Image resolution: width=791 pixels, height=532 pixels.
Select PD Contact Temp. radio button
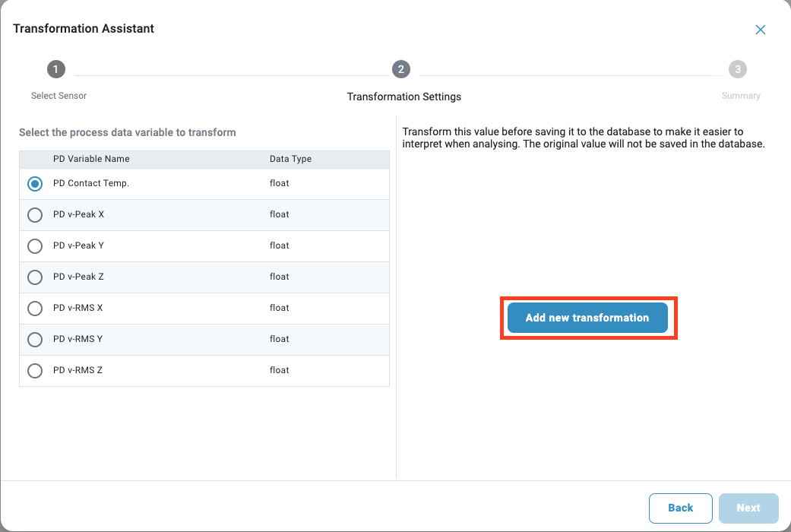coord(35,184)
